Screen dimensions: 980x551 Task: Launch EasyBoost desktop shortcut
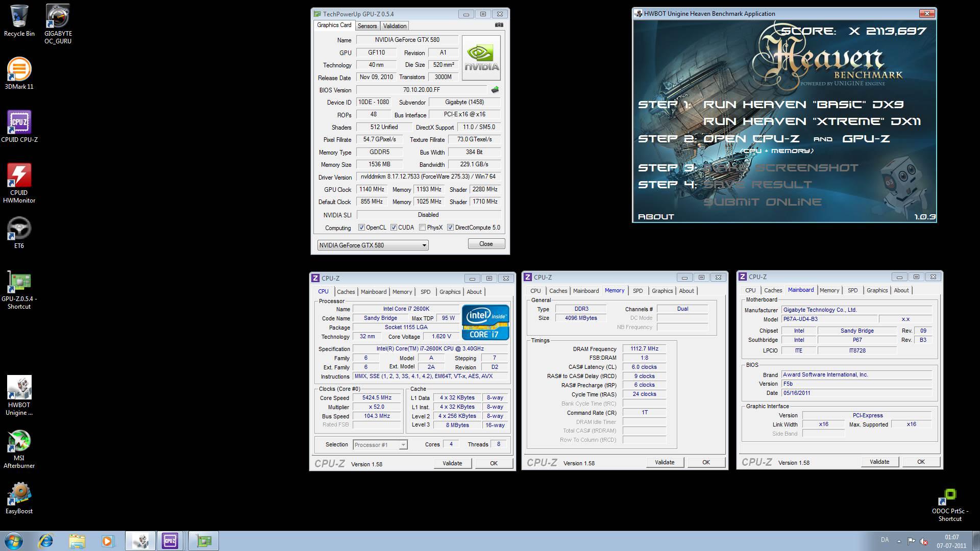click(x=19, y=498)
